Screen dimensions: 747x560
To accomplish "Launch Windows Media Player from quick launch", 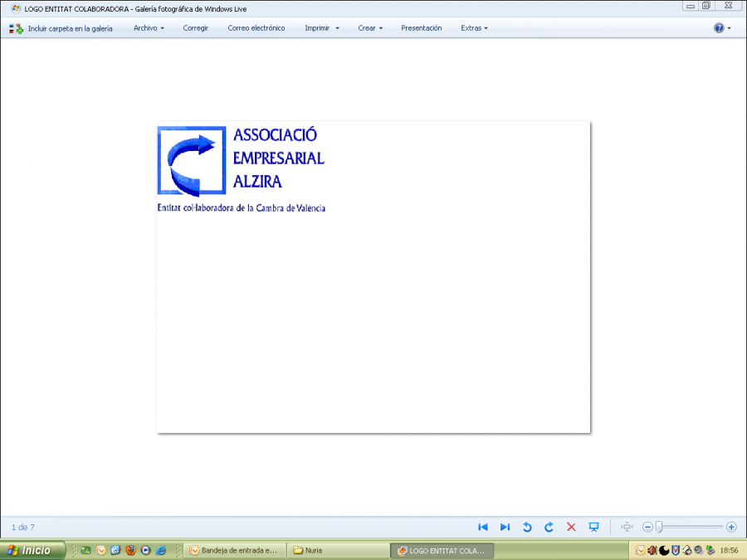I will [x=146, y=551].
